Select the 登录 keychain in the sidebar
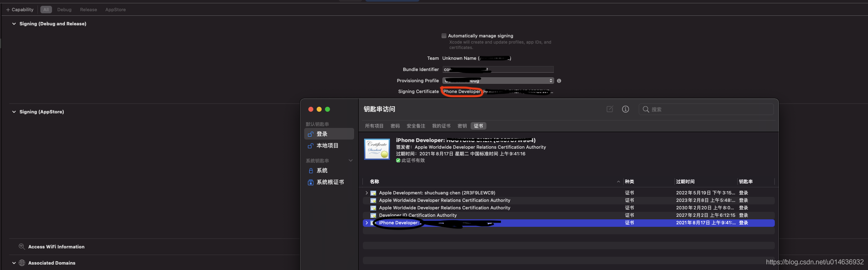This screenshot has height=270, width=868. 329,134
